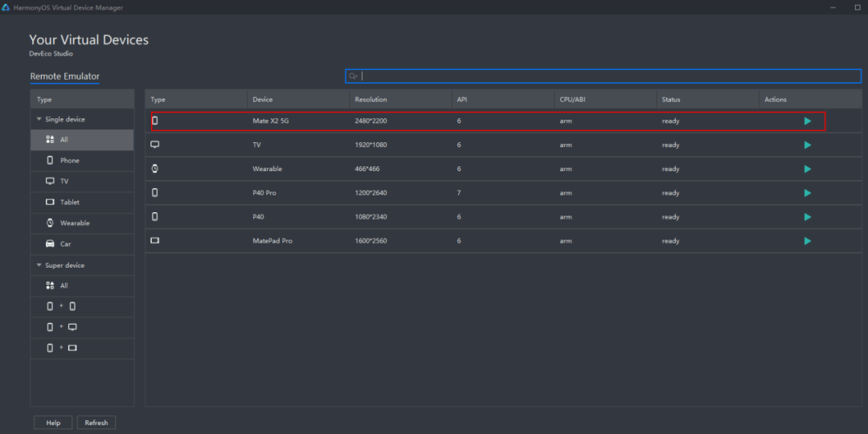Filter by Car device type

(65, 244)
